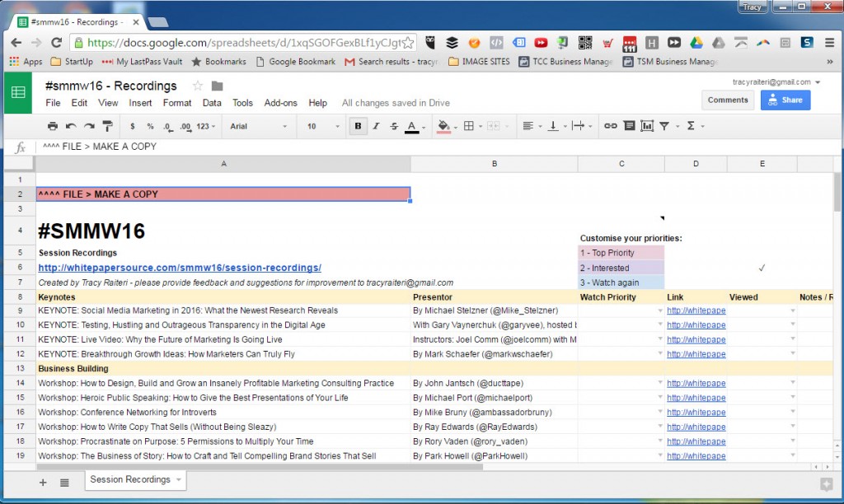Expand Session Recordings tab menu arrow
Image resolution: width=844 pixels, height=504 pixels.
click(179, 479)
